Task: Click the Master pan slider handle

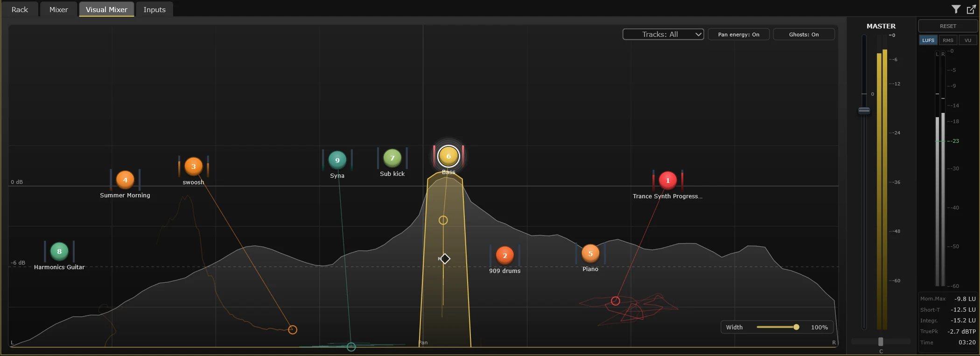Action: 881,342
